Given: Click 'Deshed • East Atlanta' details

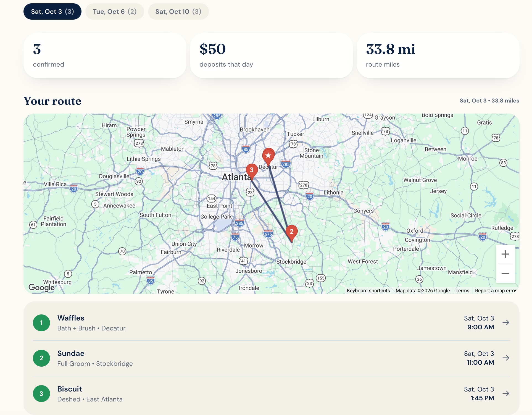Looking at the screenshot, I should 90,399.
